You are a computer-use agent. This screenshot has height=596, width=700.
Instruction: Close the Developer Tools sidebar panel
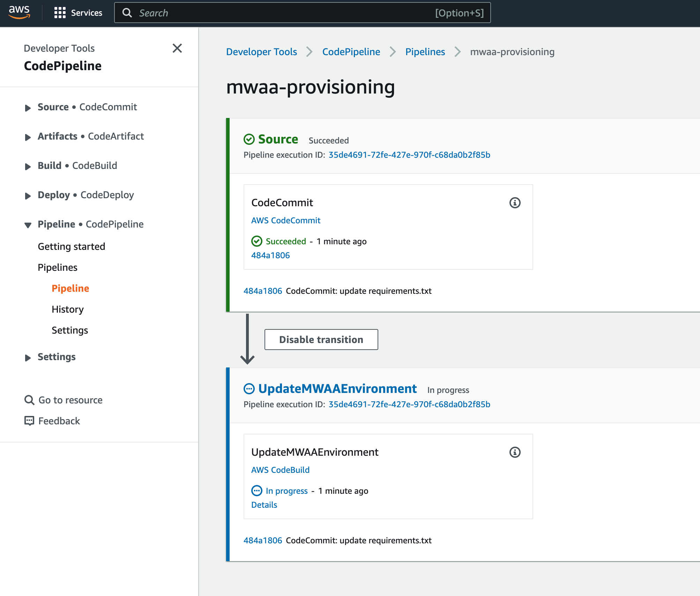click(177, 48)
